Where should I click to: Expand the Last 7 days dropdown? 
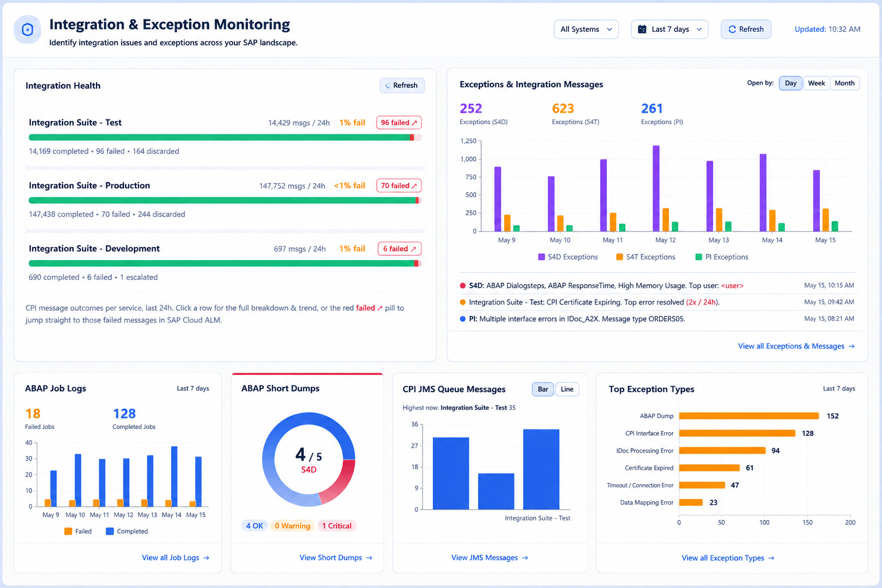[670, 29]
